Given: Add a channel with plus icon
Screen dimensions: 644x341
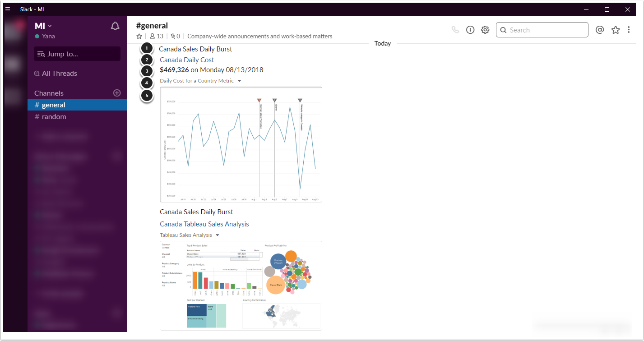Looking at the screenshot, I should point(117,93).
